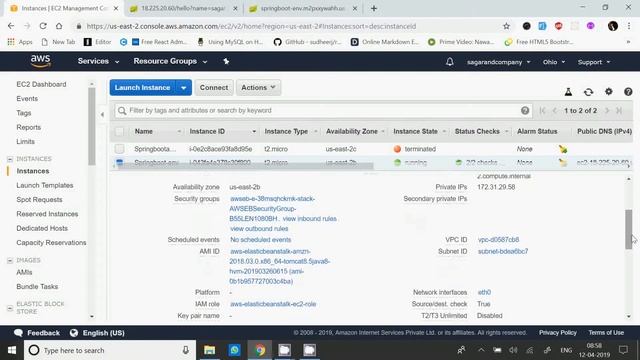The width and height of the screenshot is (640, 360).
Task: Click the Launch Instance button
Action: pyautogui.click(x=142, y=88)
